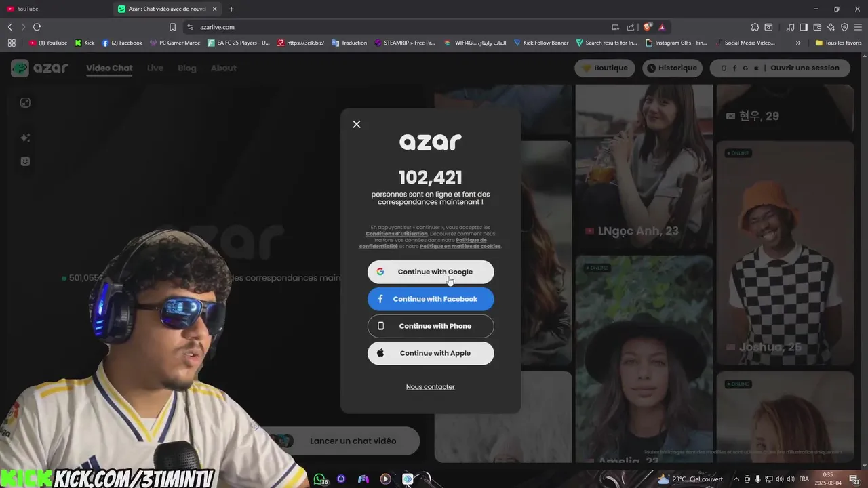Open Kick Follow Banner bookmark

click(x=541, y=43)
